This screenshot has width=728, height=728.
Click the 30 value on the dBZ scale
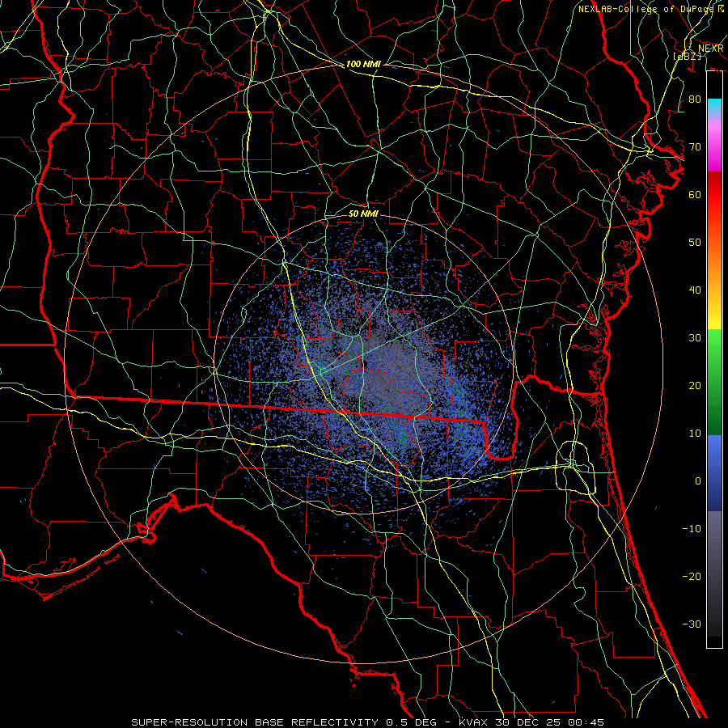point(695,338)
